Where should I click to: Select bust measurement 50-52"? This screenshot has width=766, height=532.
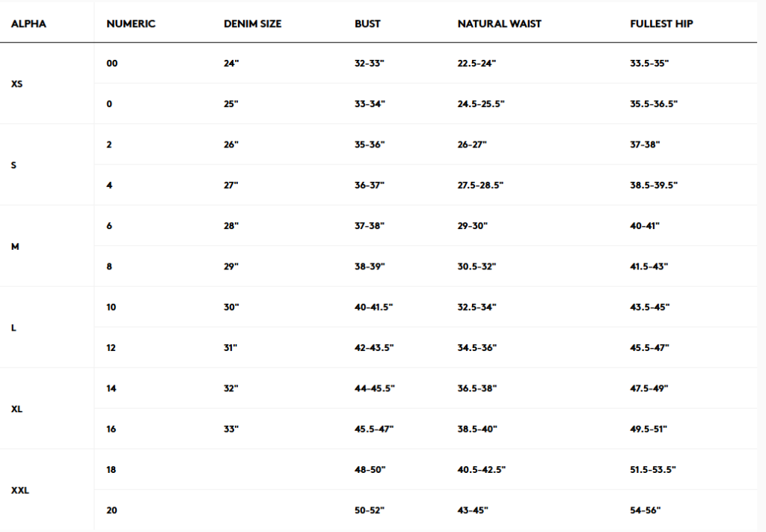tap(369, 510)
